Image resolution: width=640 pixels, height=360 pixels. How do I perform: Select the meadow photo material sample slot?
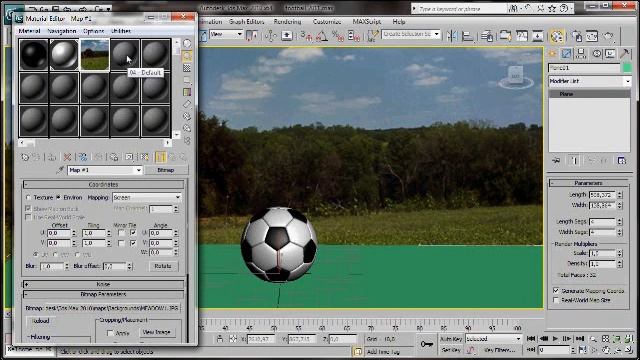[x=95, y=55]
